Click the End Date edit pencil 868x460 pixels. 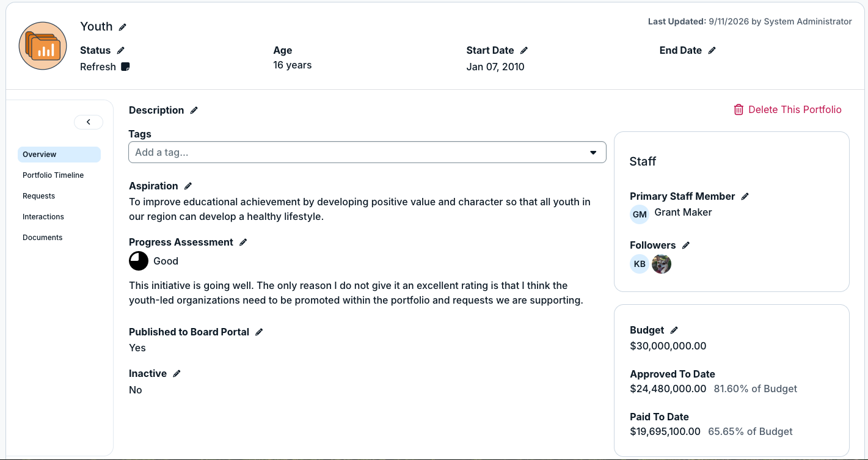pos(712,50)
